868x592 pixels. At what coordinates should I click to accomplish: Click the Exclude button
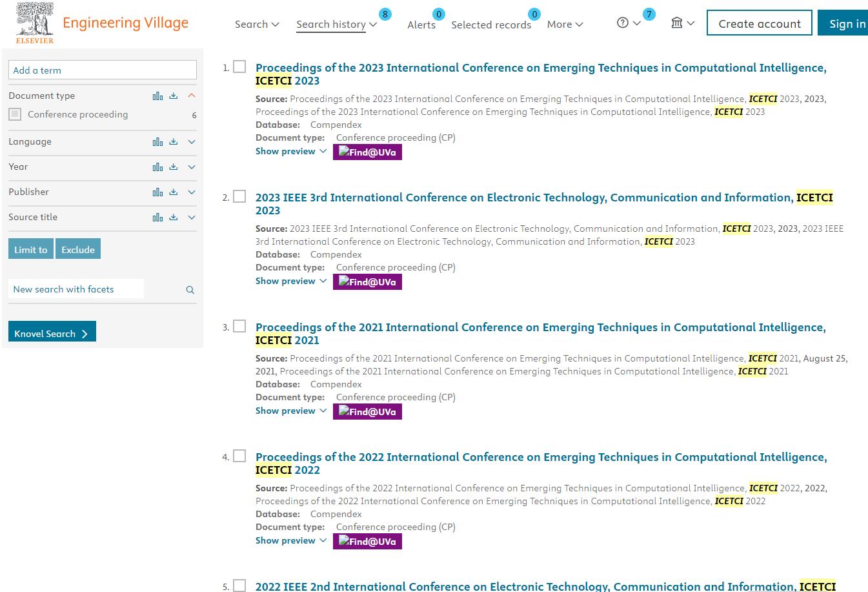[x=78, y=249]
